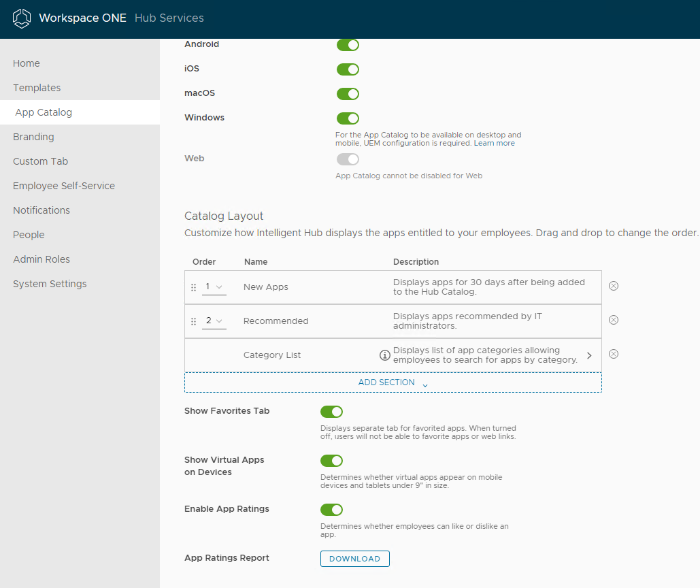Image resolution: width=700 pixels, height=588 pixels.
Task: Click the Workspace ONE title text
Action: [82, 18]
